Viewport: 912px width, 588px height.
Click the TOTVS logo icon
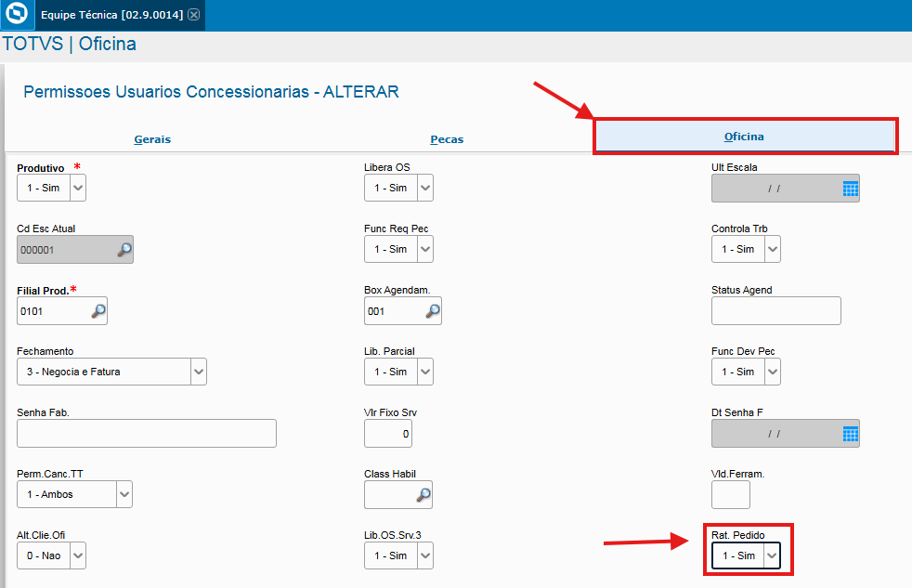[x=16, y=15]
